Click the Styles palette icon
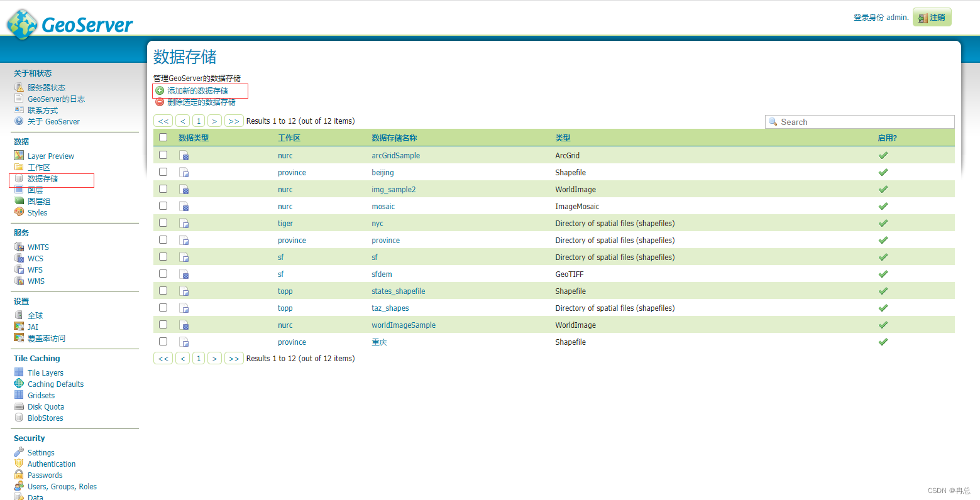The image size is (980, 500). (19, 212)
